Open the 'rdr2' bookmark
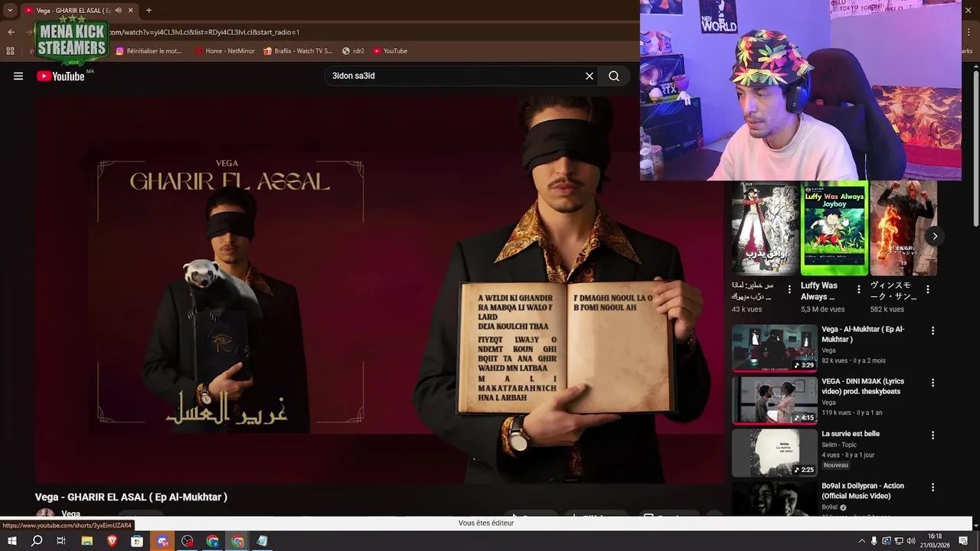Image resolution: width=980 pixels, height=551 pixels. coord(353,51)
